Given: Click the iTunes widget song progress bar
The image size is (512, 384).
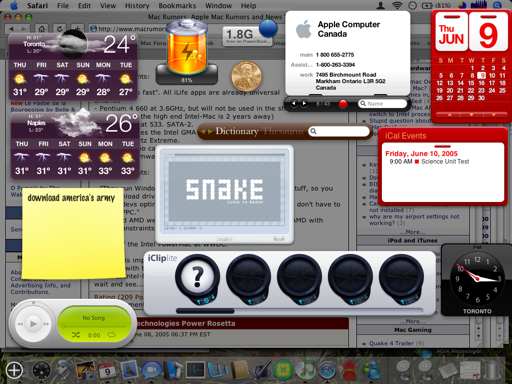Looking at the screenshot, I should point(94,326).
